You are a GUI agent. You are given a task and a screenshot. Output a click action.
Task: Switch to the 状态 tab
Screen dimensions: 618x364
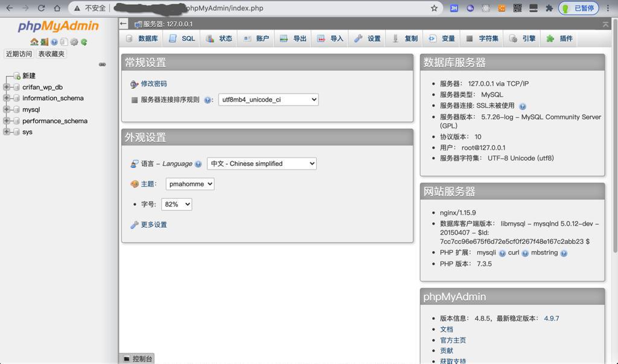(218, 39)
